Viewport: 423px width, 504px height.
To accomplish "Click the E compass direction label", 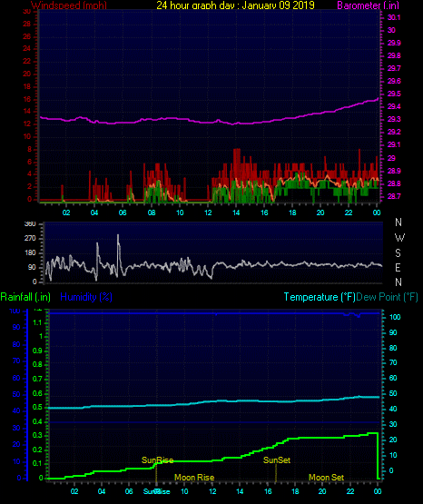I will point(398,267).
